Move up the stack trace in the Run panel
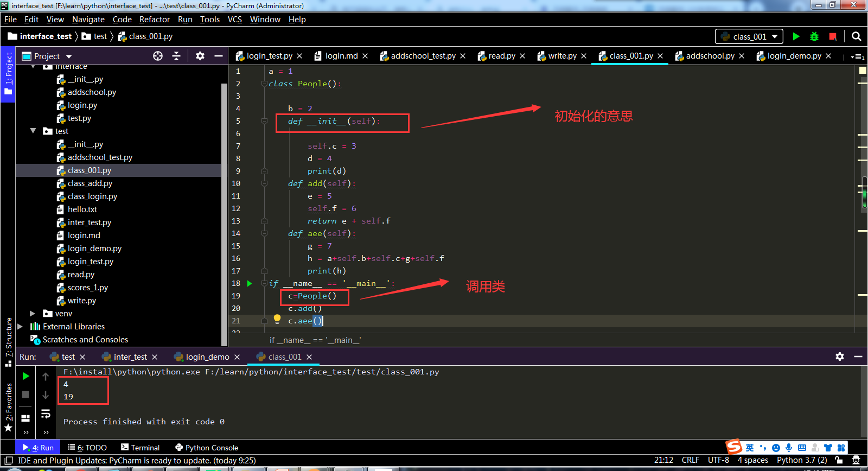 click(46, 376)
